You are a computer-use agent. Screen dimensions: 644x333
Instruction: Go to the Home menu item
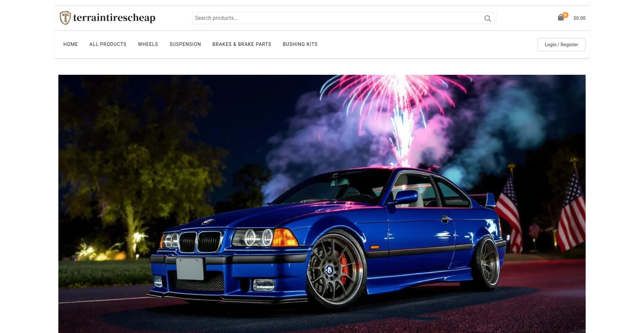[70, 44]
